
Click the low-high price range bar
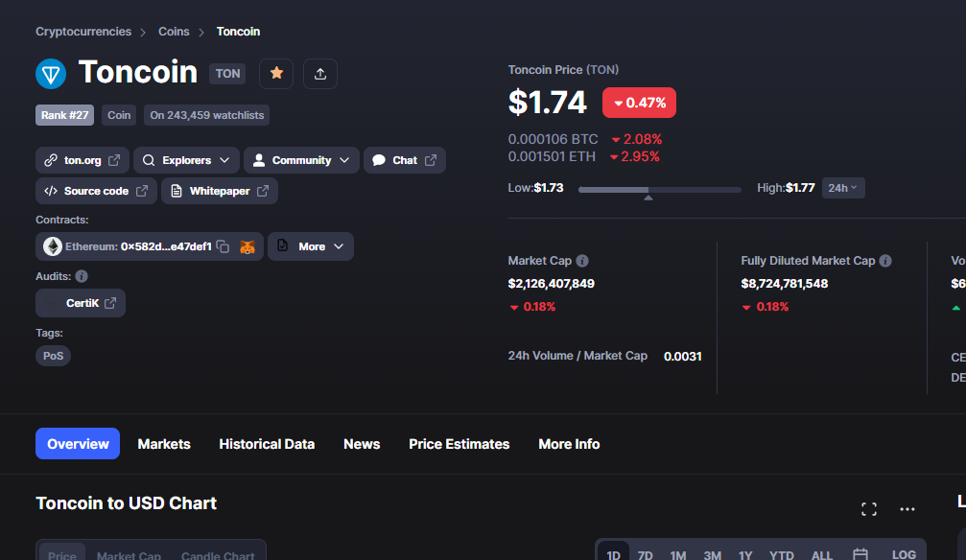(x=659, y=190)
